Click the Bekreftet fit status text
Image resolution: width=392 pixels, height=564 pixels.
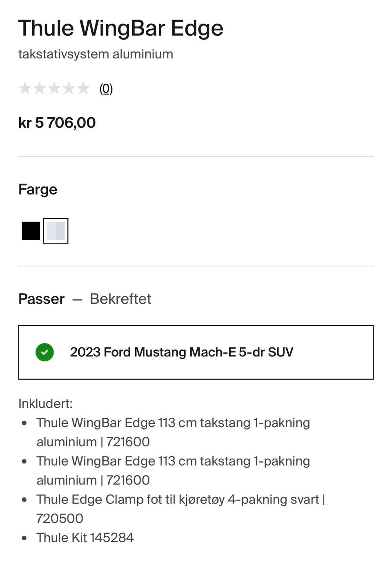(x=120, y=299)
